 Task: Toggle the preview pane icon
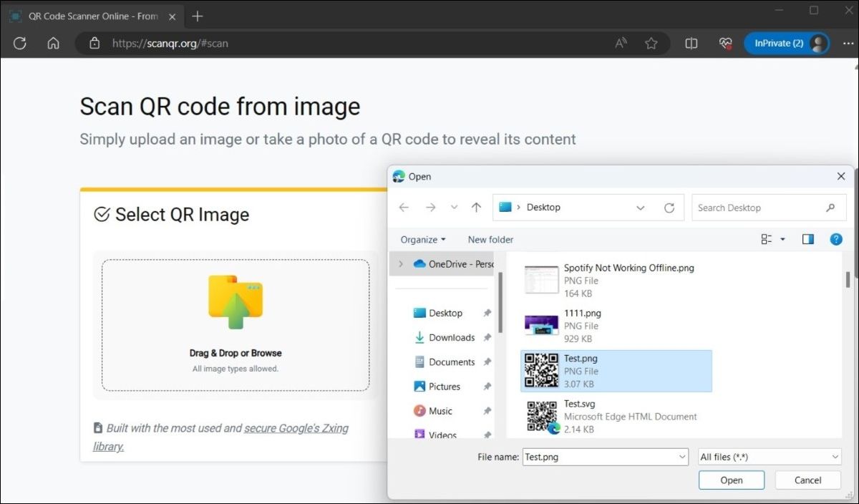point(808,240)
